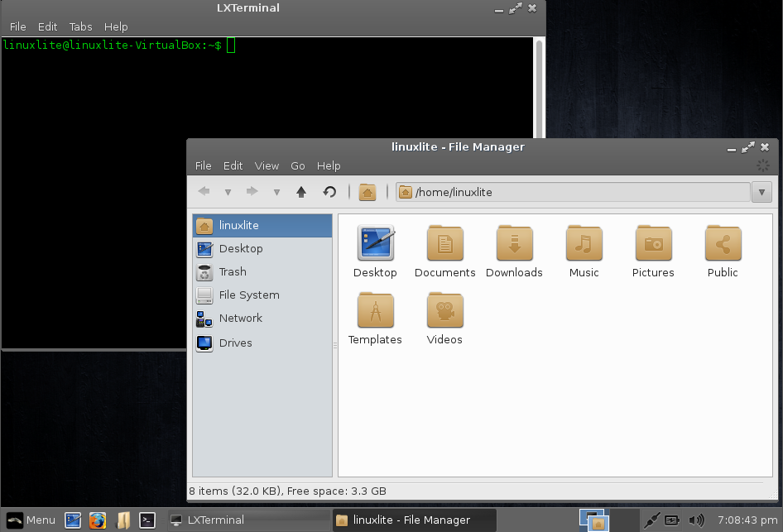Select linuxlite home in the sidebar

coord(262,226)
